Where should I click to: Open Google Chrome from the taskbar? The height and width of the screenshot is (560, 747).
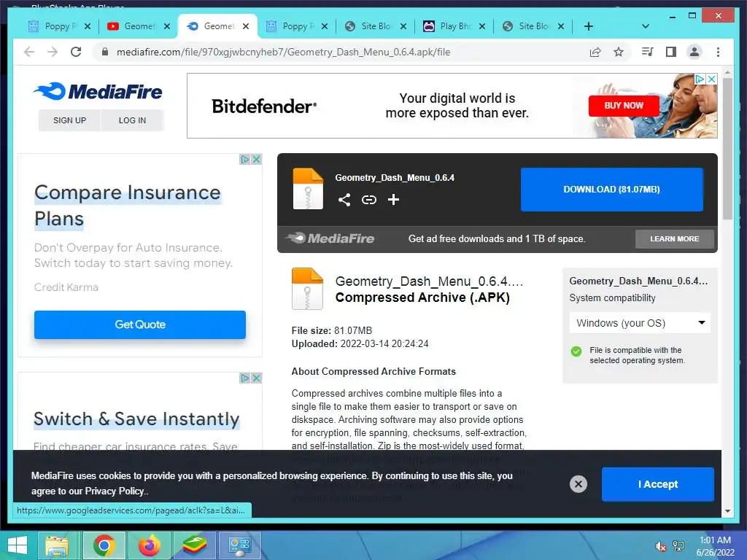(104, 545)
